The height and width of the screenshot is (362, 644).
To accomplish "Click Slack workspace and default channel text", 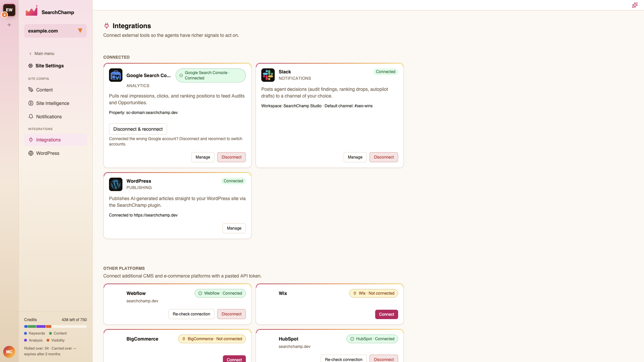I will click(317, 106).
